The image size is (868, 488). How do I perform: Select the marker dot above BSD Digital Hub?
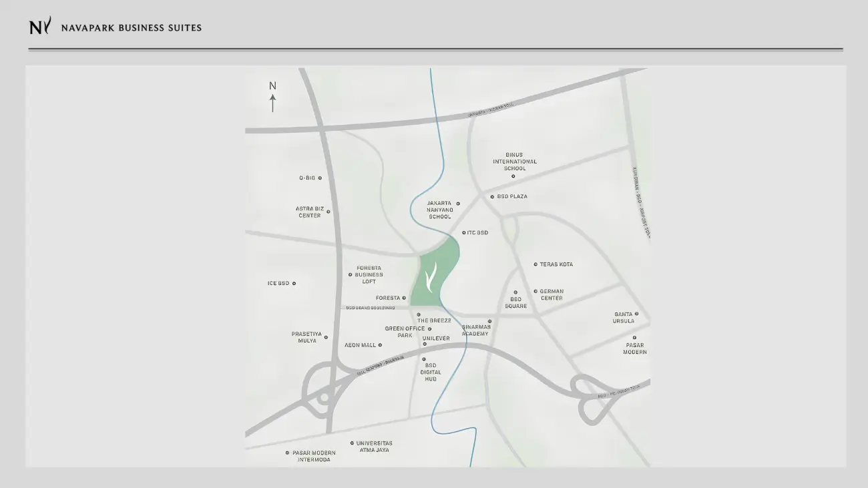tap(423, 359)
